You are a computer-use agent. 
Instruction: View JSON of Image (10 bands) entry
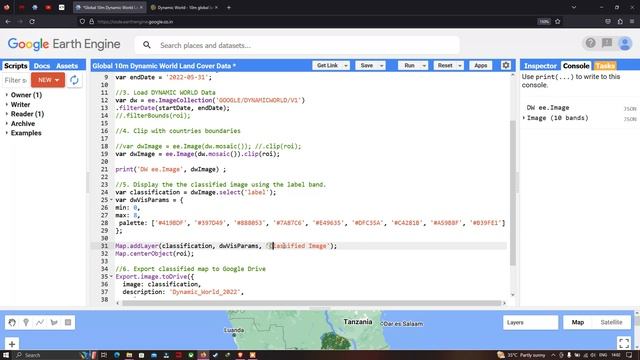click(630, 119)
